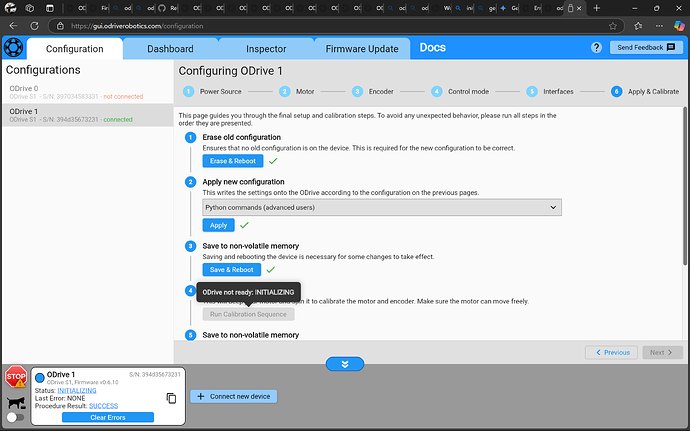Click the Fir browser tab
Viewport: 690px width, 431px height.
[99, 8]
